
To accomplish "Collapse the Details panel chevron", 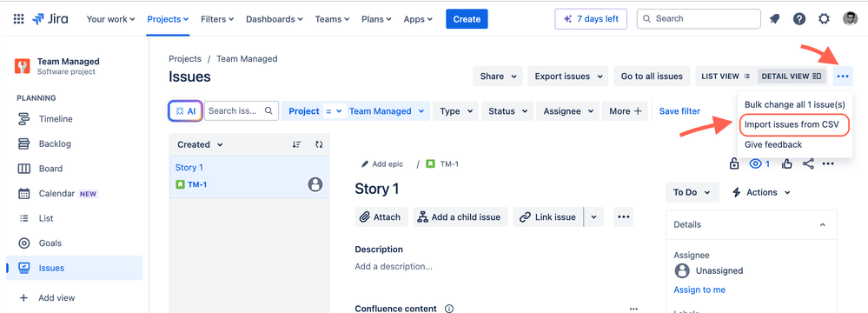I will click(x=822, y=224).
